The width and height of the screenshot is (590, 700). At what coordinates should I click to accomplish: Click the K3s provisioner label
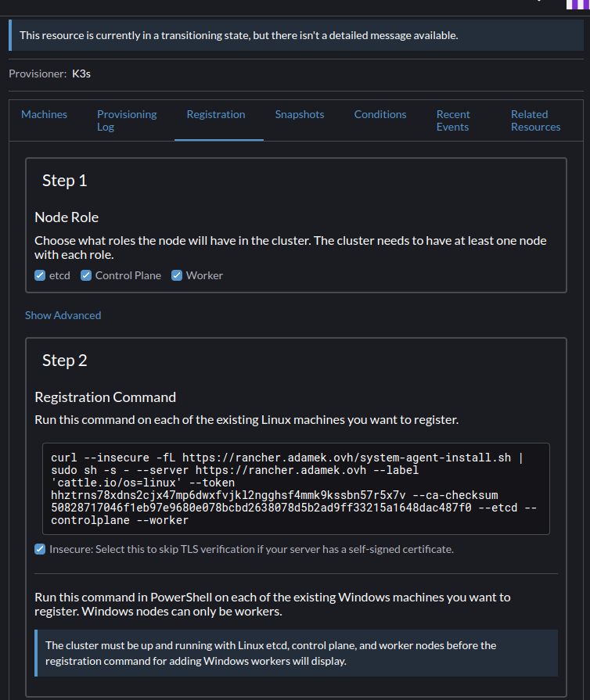[81, 74]
